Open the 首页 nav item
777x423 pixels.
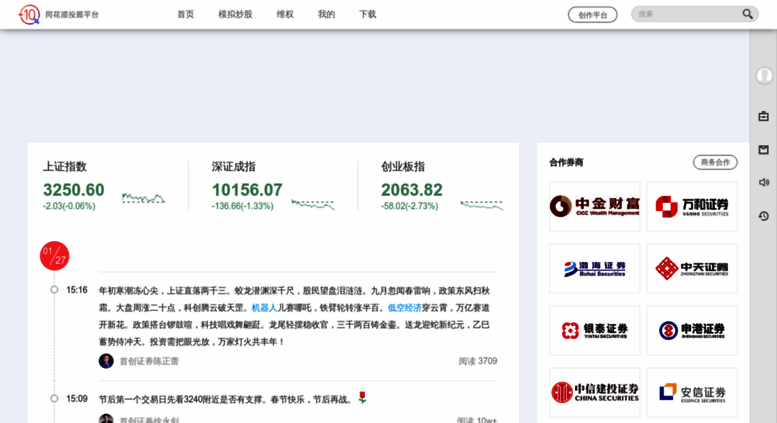click(x=186, y=14)
